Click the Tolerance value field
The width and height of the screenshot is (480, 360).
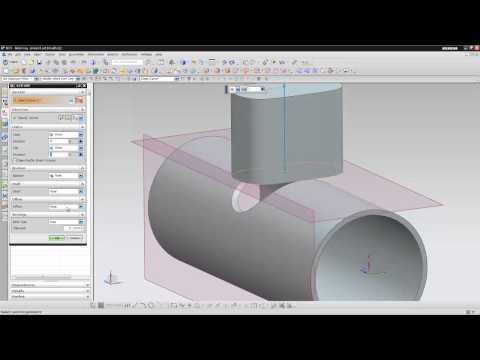point(73,228)
